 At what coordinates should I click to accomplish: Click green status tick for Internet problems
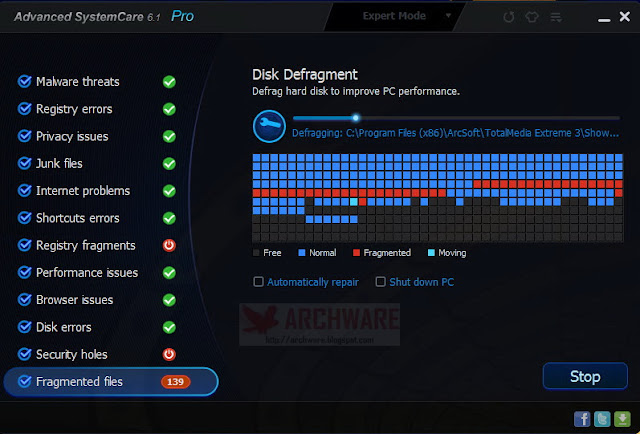(169, 191)
